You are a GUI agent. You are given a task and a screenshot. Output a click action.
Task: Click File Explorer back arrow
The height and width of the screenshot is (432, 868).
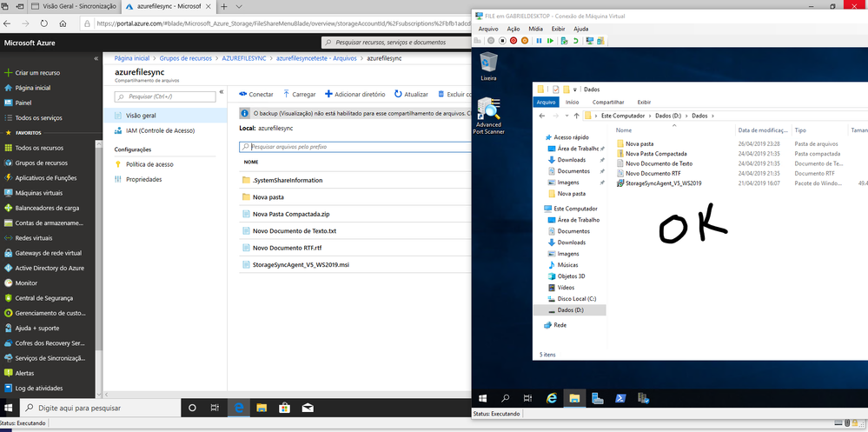coord(541,116)
